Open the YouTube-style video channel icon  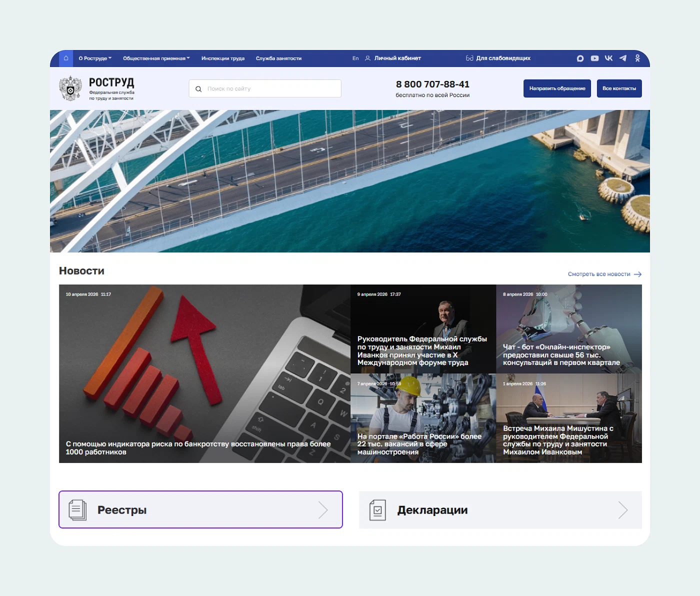tap(594, 58)
